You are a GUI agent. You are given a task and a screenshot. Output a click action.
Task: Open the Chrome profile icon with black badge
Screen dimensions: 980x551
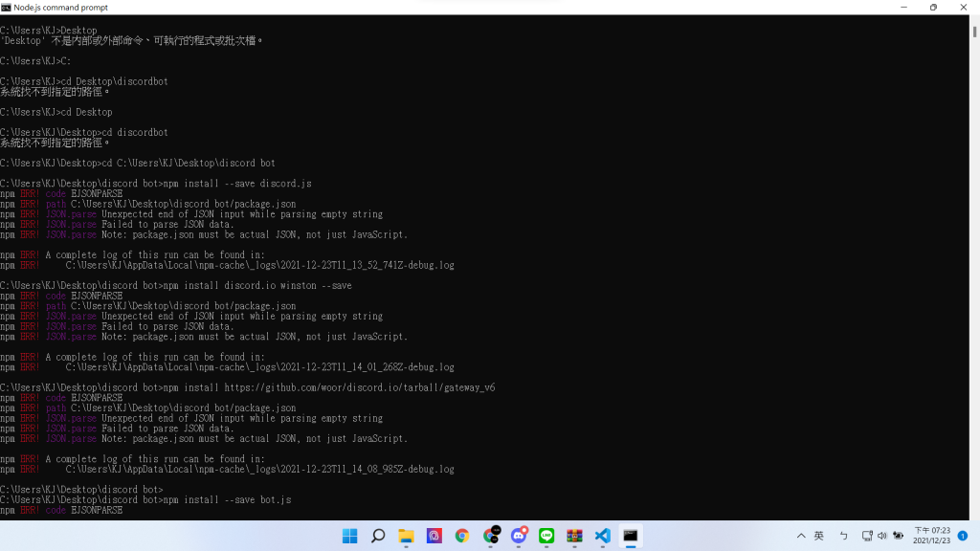pos(491,535)
